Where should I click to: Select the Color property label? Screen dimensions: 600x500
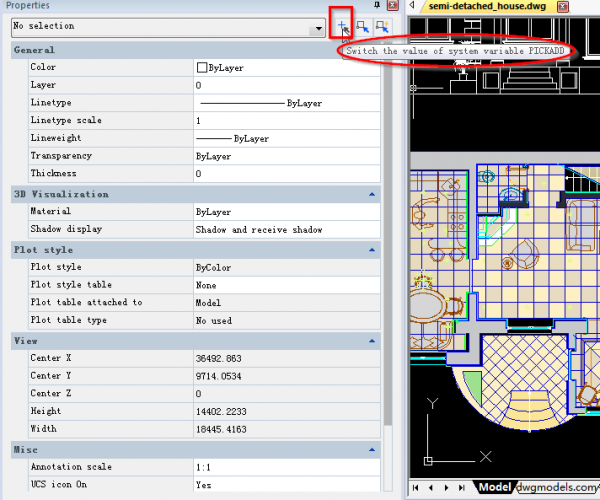click(43, 67)
